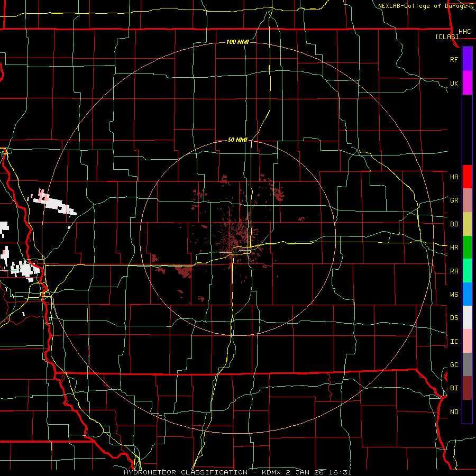Click the Hydrometeor Classification KDMX caption

tap(237, 472)
